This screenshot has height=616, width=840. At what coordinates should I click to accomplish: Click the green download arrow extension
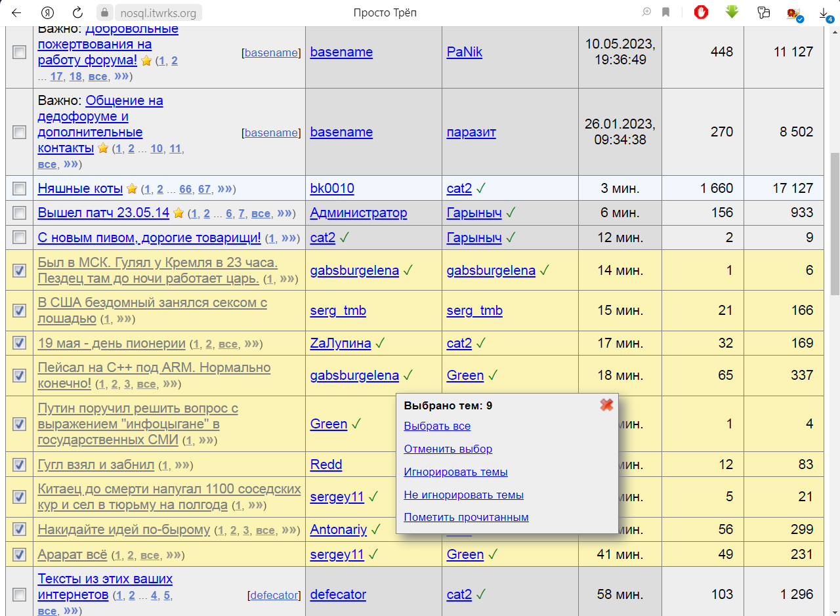732,12
